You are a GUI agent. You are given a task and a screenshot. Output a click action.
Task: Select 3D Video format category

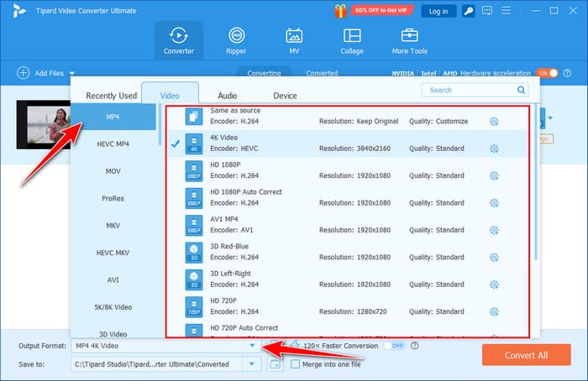(113, 331)
